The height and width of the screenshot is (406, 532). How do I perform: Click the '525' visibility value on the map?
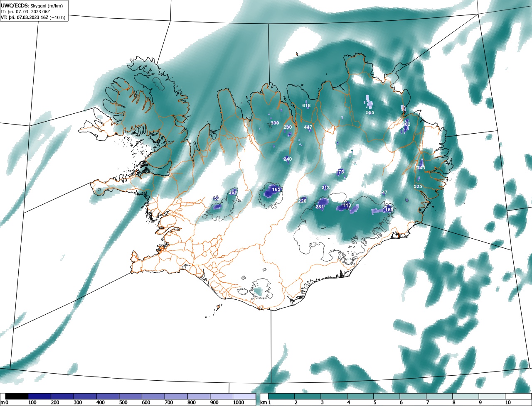(418, 187)
